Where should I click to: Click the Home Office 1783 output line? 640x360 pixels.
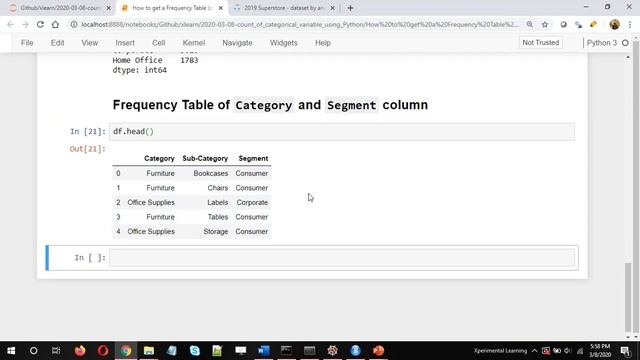tap(155, 60)
